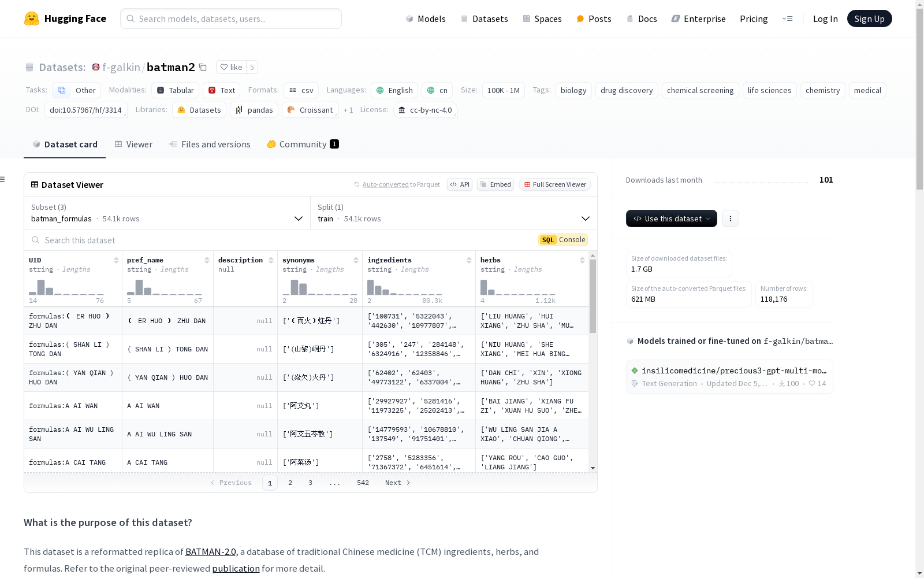Click Use this dataset button
This screenshot has width=924, height=578.
pyautogui.click(x=672, y=218)
